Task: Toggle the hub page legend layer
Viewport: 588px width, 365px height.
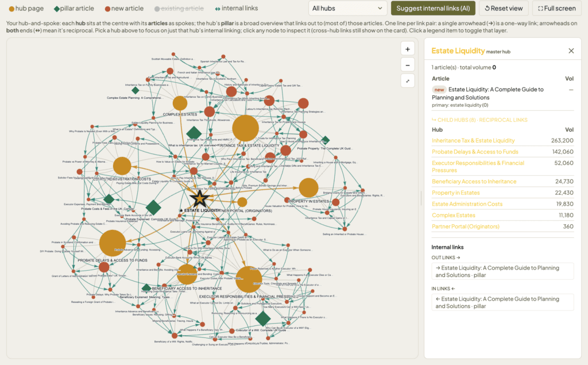Action: (26, 8)
